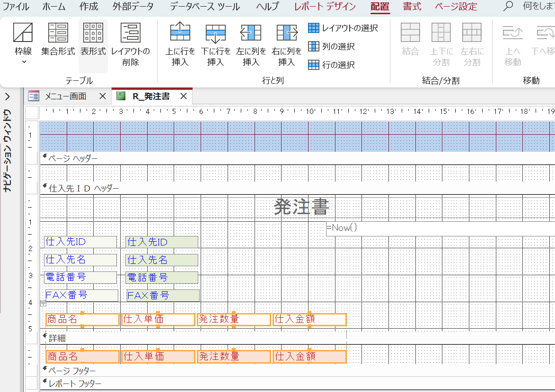555x392 pixels.
Task: Switch to the データベース ツール tab
Action: coord(204,6)
